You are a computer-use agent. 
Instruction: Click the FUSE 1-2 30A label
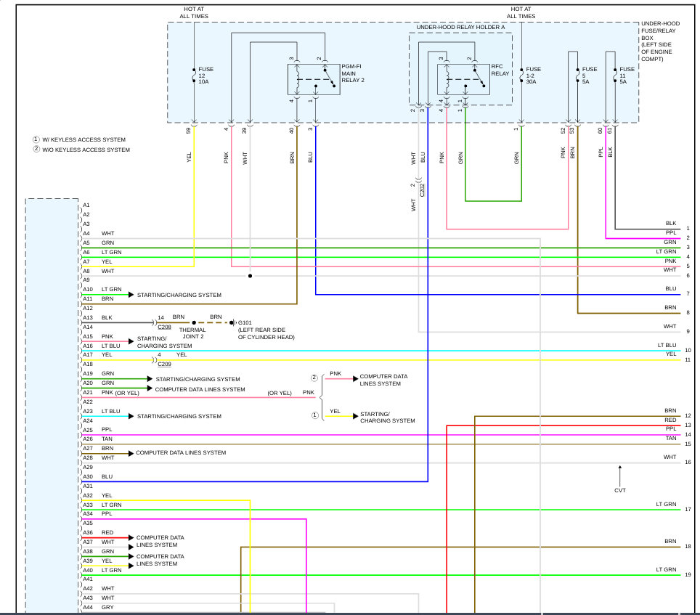click(x=533, y=76)
